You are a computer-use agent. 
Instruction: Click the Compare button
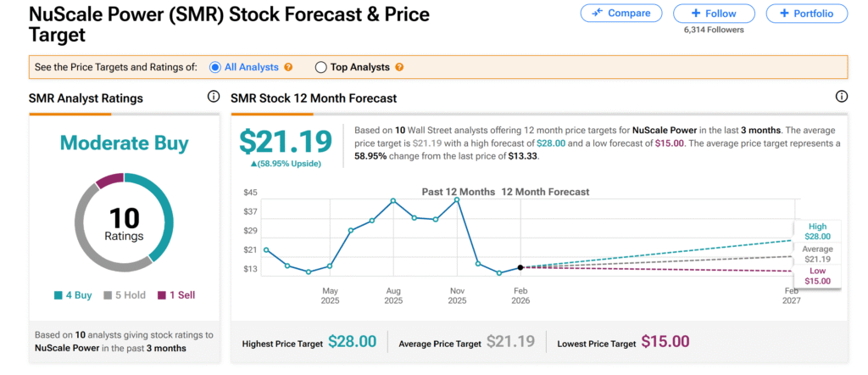pos(621,13)
